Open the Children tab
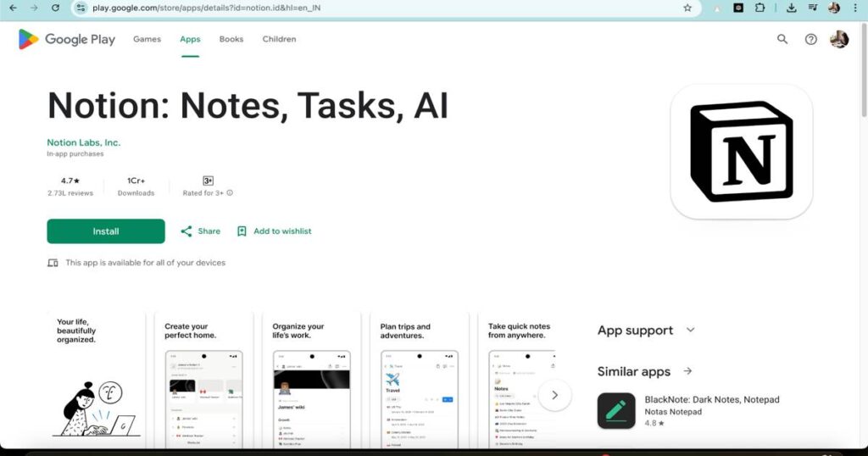 (279, 39)
